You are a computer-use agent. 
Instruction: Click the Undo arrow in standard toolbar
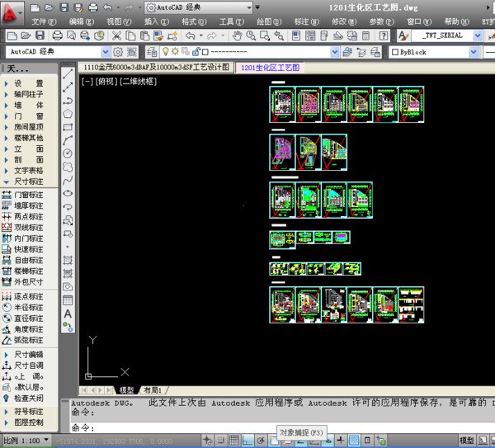click(191, 36)
